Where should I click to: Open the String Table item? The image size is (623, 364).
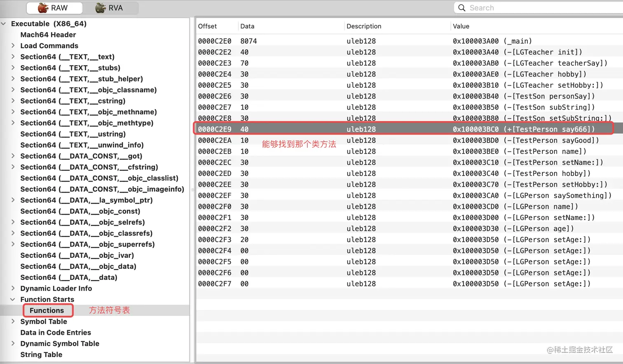click(41, 355)
